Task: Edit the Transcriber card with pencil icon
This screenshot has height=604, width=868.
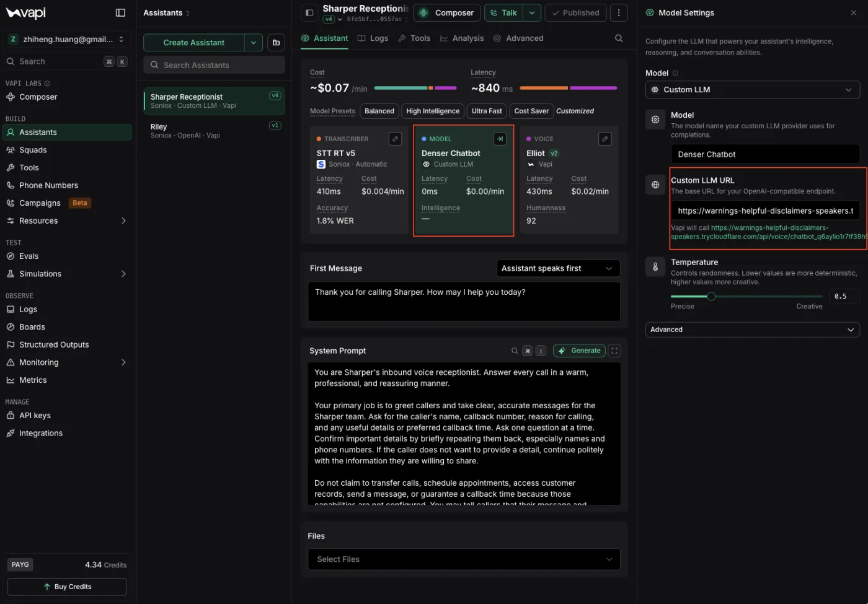Action: point(395,139)
